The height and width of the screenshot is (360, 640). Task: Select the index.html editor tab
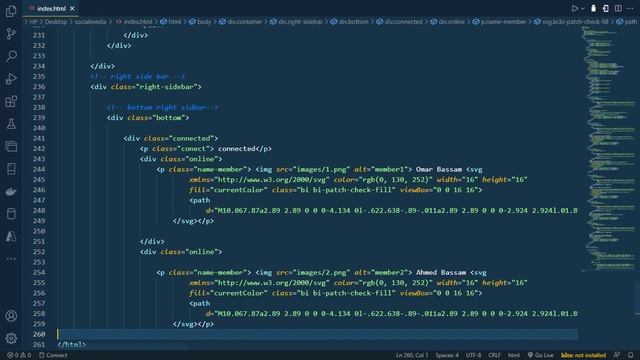pos(51,8)
